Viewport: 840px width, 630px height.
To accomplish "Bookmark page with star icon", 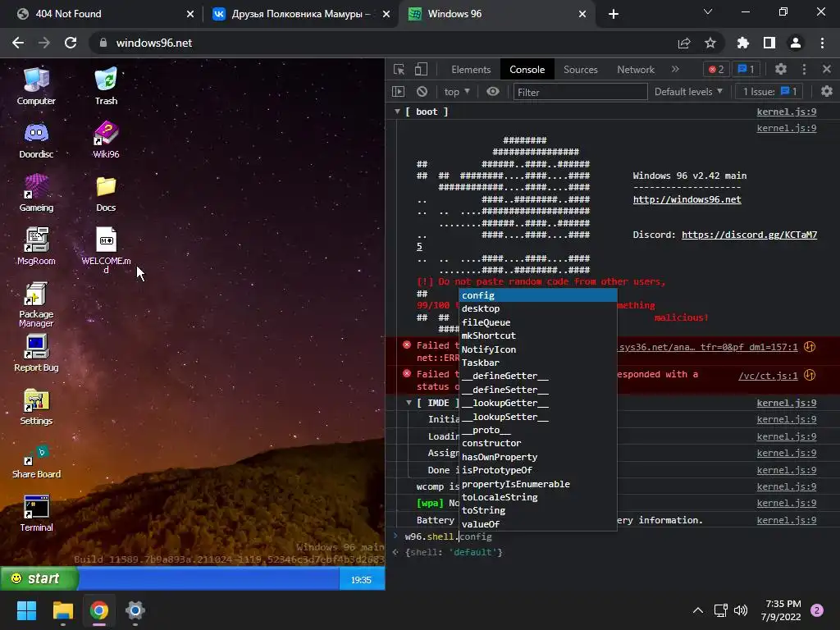I will tap(710, 43).
